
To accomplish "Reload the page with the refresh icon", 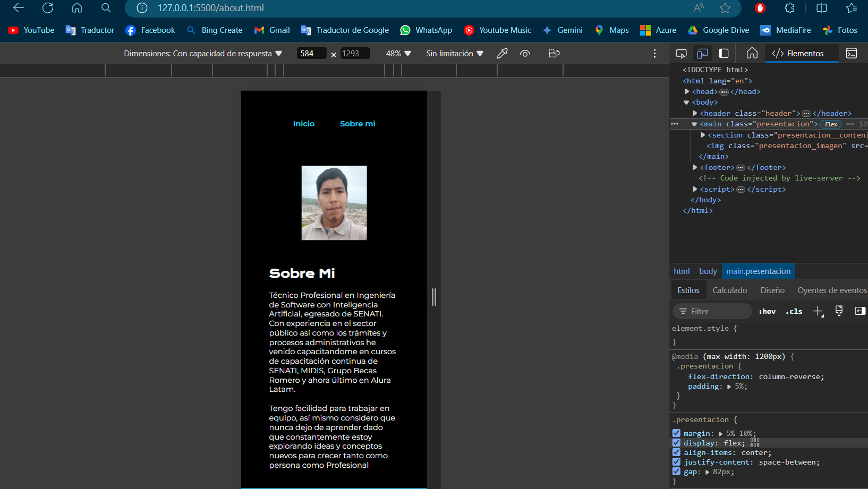I will [x=48, y=8].
